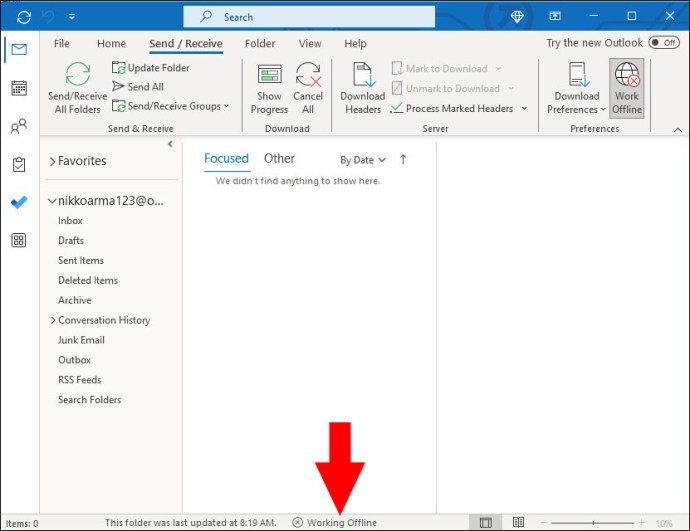Reverse sort order with the up arrow
Viewport: 690px width, 531px height.
(x=403, y=159)
